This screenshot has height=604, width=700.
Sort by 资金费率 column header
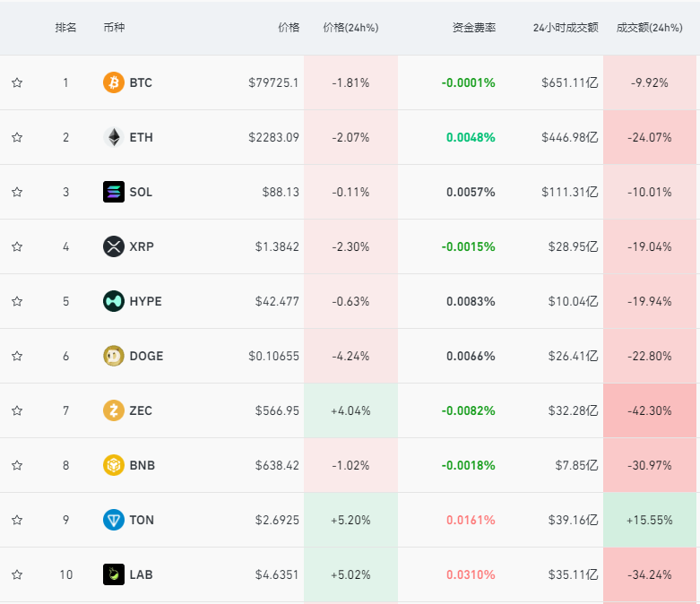[473, 28]
